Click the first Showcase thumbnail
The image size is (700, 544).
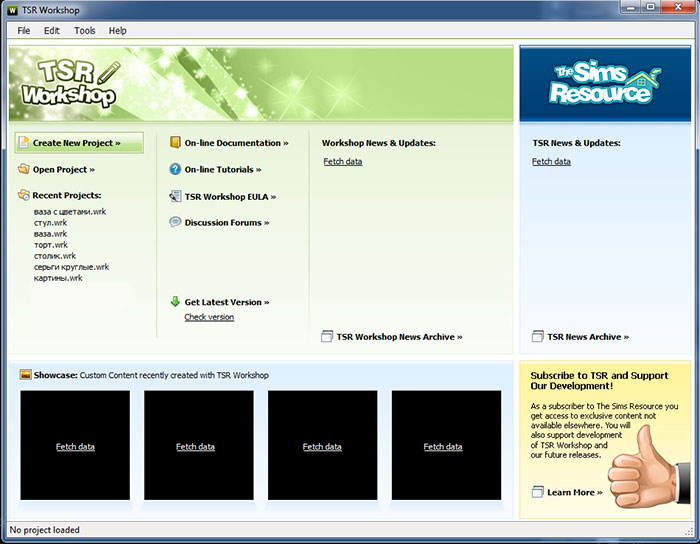click(75, 446)
